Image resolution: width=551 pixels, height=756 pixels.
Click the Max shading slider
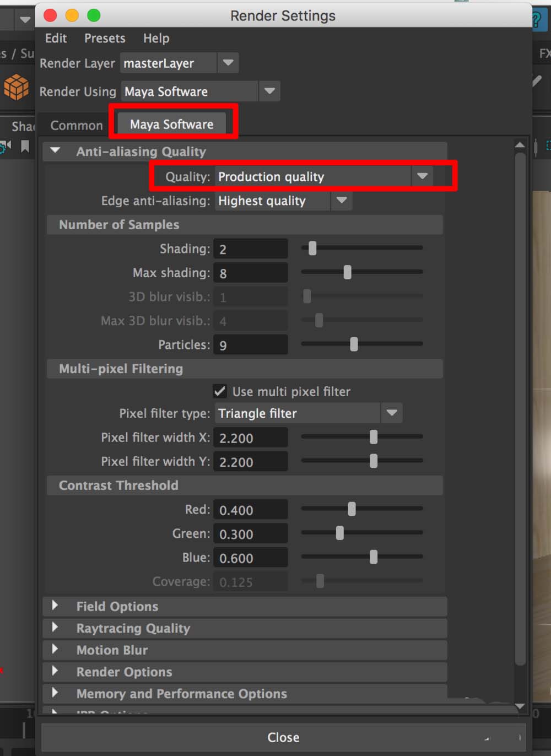click(362, 272)
